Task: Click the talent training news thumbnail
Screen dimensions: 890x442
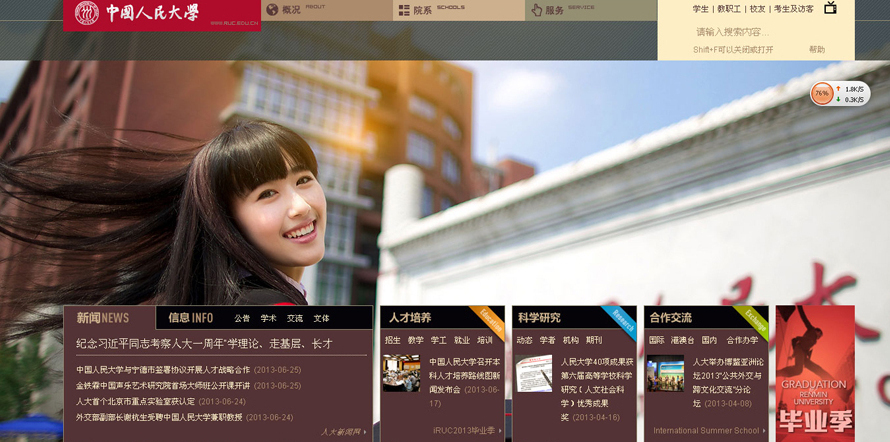Action: (401, 373)
